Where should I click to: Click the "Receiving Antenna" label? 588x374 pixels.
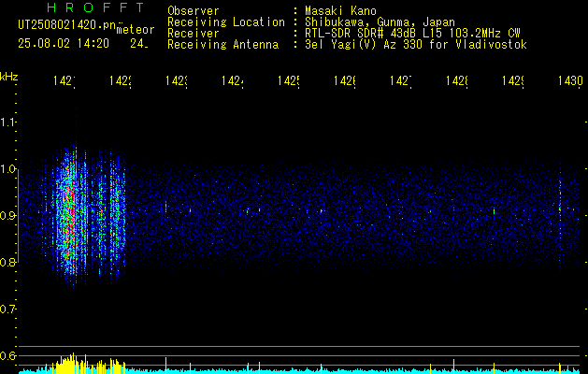[222, 45]
